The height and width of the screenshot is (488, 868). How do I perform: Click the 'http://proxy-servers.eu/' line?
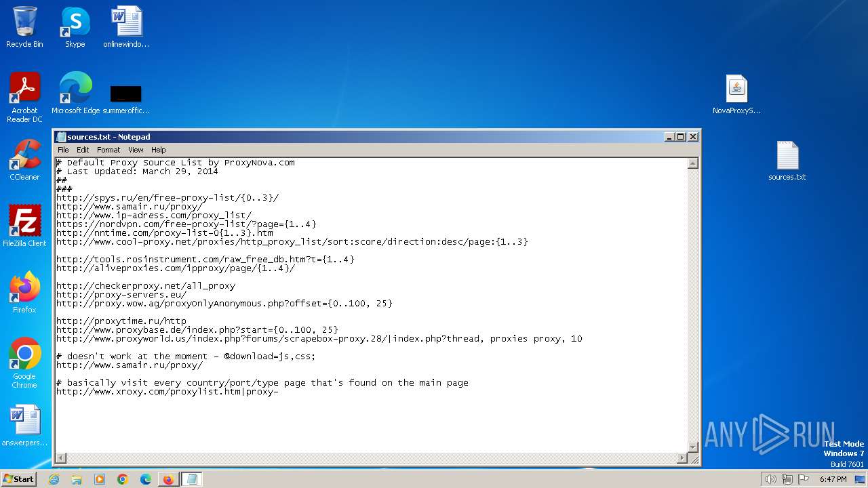[121, 295]
